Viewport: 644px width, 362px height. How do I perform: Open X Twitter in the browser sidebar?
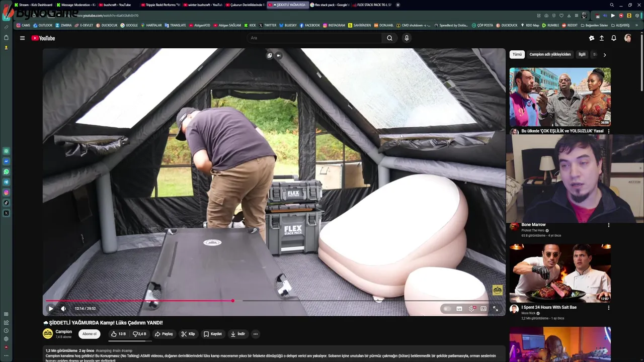6,213
